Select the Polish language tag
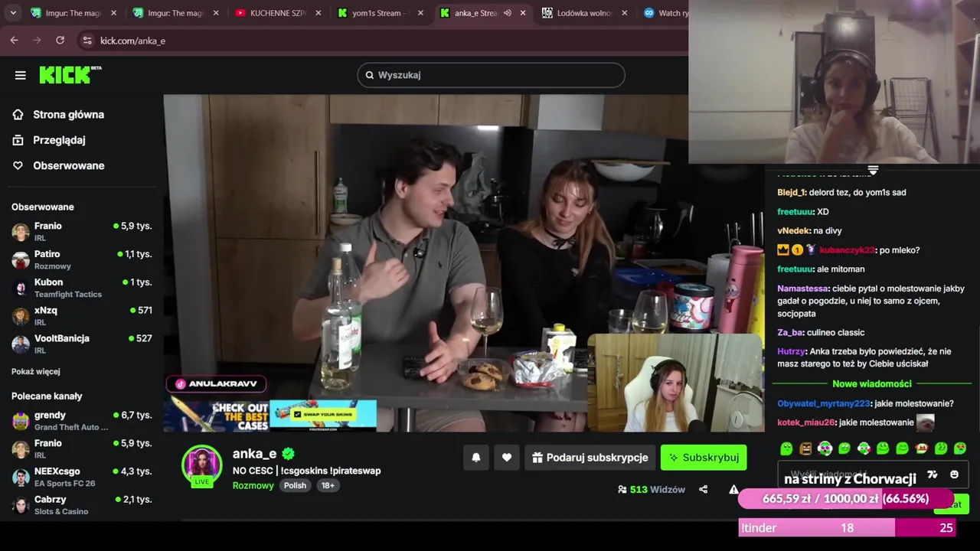The width and height of the screenshot is (980, 551). tap(295, 485)
